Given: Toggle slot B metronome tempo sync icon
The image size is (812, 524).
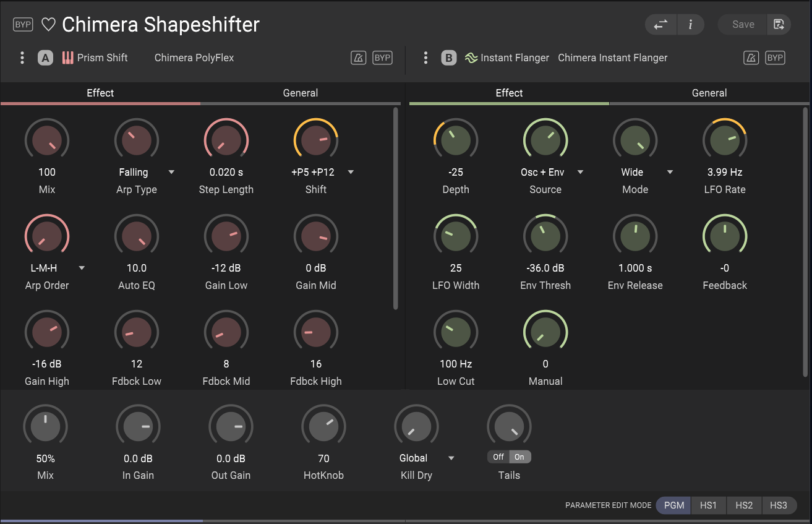Looking at the screenshot, I should [751, 58].
